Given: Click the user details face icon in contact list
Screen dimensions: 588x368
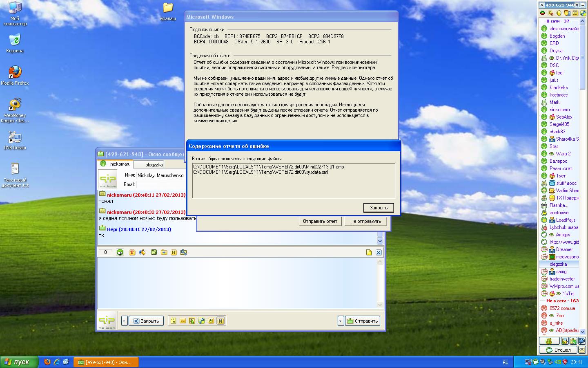Looking at the screenshot, I should click(x=567, y=13).
